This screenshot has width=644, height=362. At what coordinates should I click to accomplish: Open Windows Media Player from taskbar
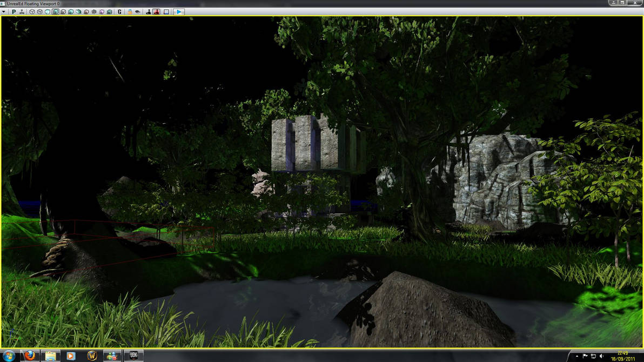71,356
